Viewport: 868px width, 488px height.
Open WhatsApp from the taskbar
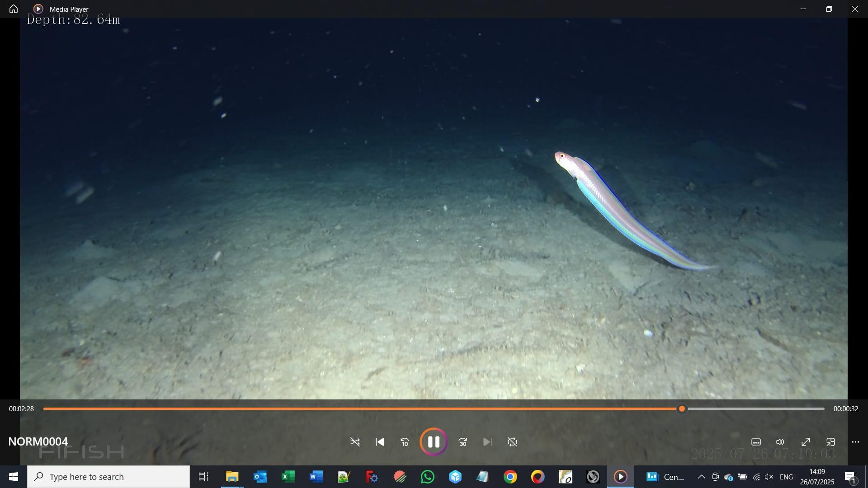click(x=427, y=477)
